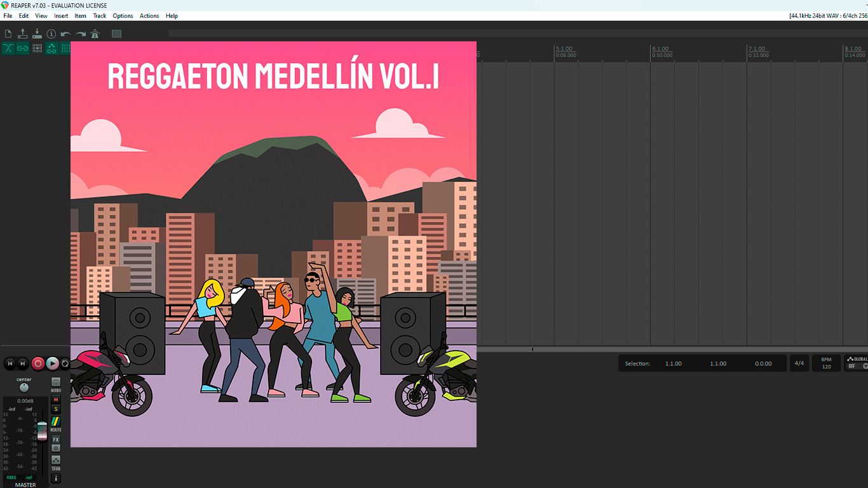Screen dimensions: 868x488
Task: Click the redo arrow icon
Action: click(80, 34)
